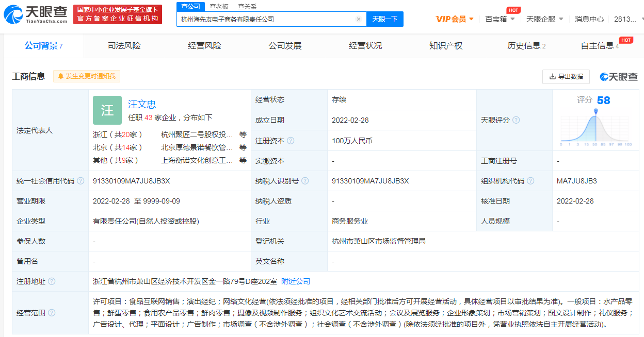This screenshot has height=337, width=644.
Task: Click the 汪 legal representative avatar
Action: click(x=107, y=110)
